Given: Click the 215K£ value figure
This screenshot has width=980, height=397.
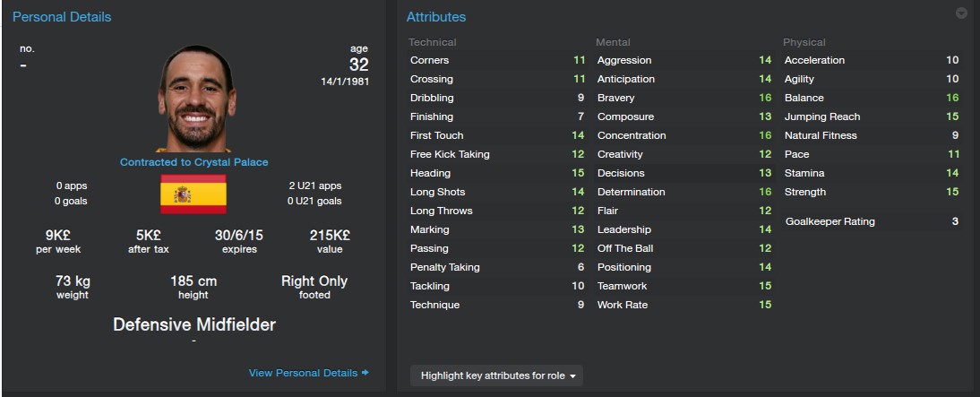Looking at the screenshot, I should click(x=330, y=236).
